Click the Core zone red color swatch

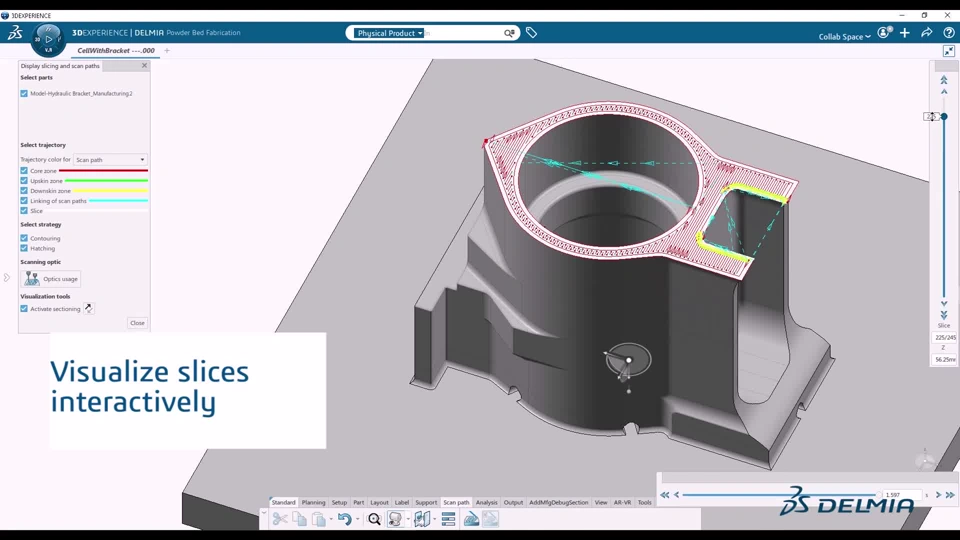[103, 171]
